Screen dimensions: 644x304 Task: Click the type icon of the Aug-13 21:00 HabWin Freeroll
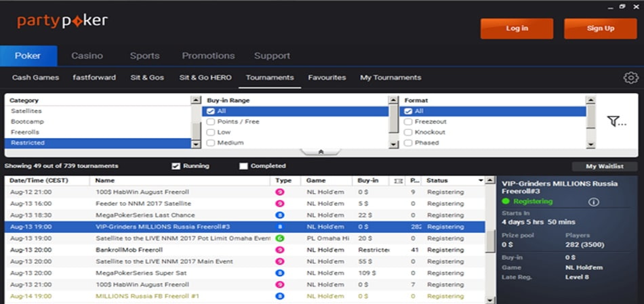click(x=280, y=285)
